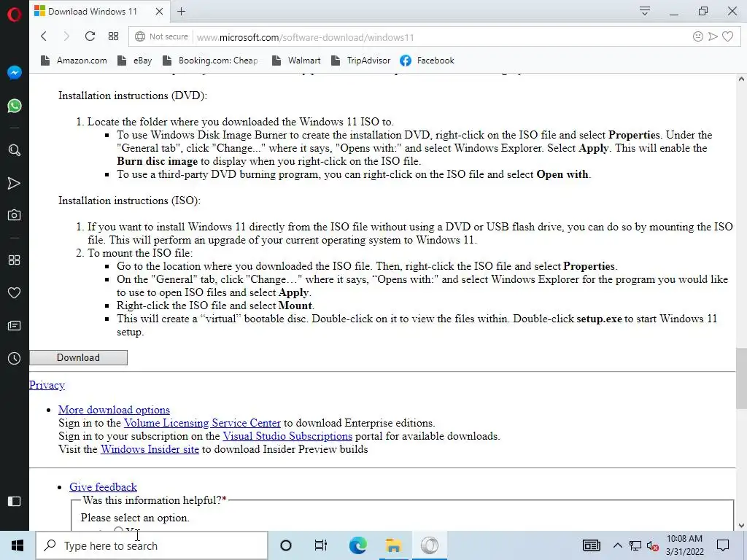This screenshot has height=560, width=747.
Task: Open History clock icon in sidebar
Action: coord(15,359)
